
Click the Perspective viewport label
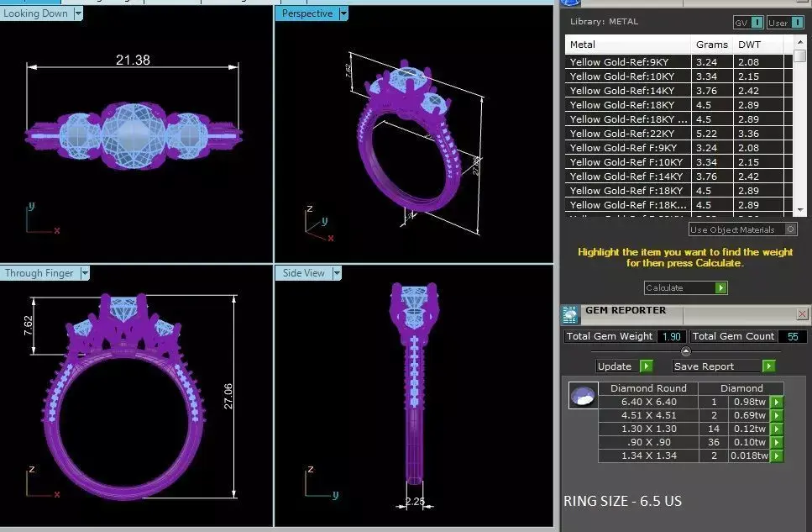[x=307, y=13]
